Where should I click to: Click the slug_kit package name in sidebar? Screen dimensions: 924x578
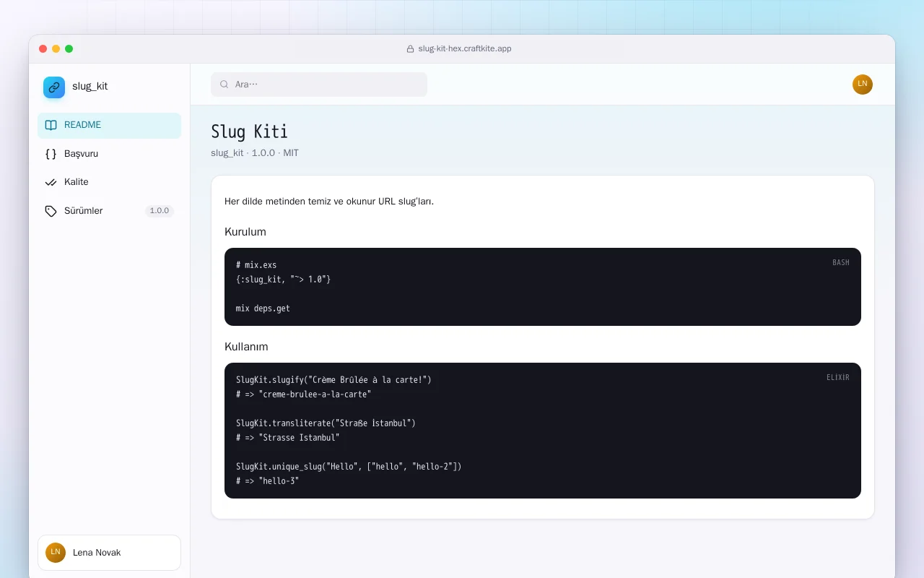coord(90,87)
